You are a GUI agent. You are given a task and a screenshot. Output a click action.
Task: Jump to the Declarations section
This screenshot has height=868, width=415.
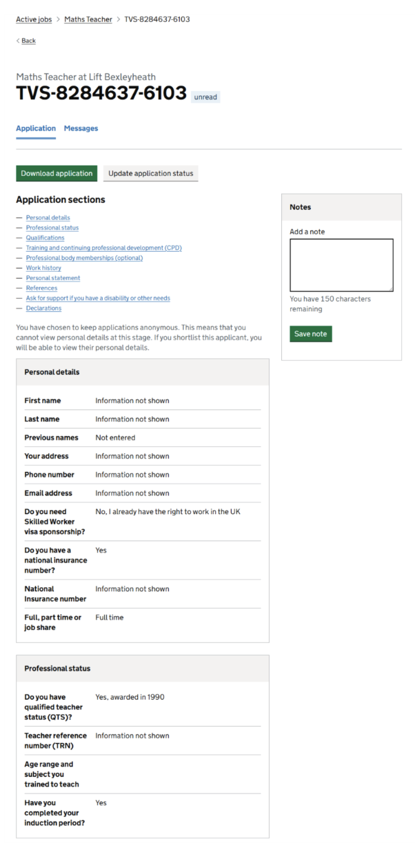(43, 308)
